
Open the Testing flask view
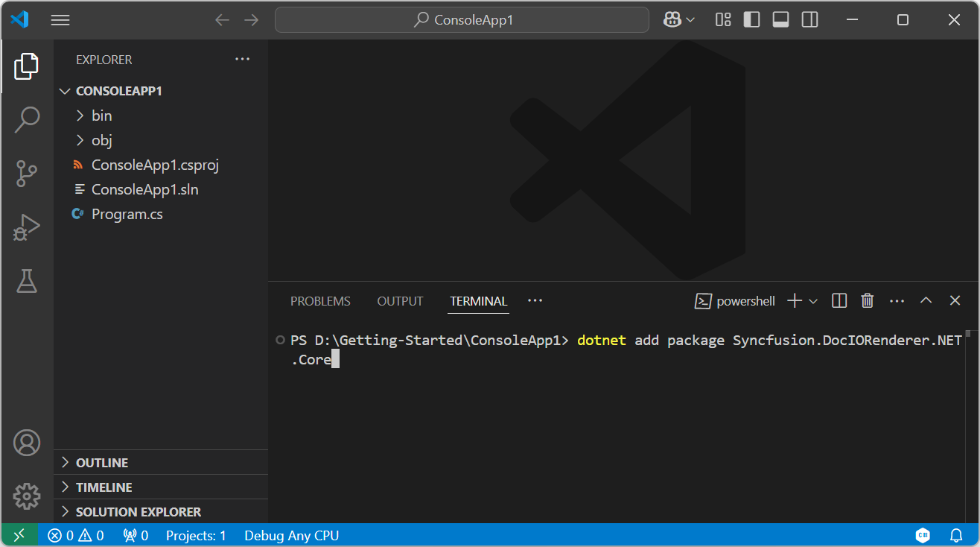(27, 281)
